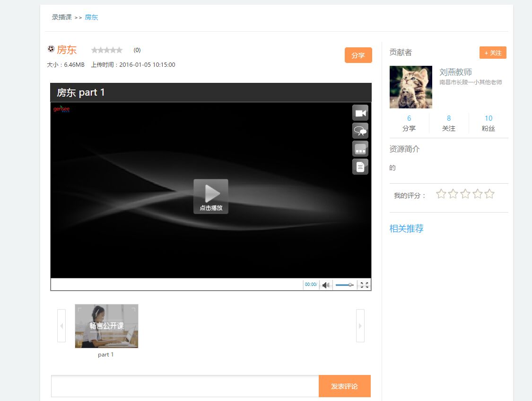
Task: Rate four stars in 我的评分
Action: [478, 194]
